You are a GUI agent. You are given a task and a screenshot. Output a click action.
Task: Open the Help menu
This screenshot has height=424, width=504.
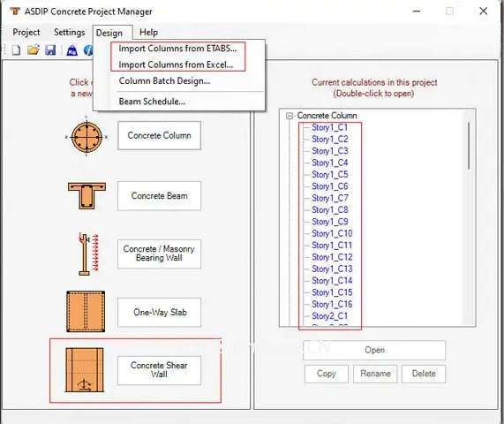pyautogui.click(x=148, y=33)
